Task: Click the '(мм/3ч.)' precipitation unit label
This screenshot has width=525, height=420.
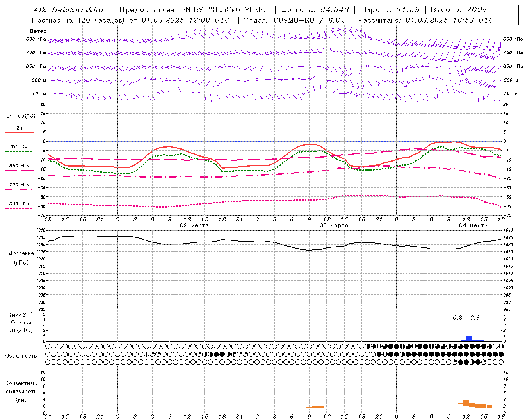Action: tap(21, 315)
